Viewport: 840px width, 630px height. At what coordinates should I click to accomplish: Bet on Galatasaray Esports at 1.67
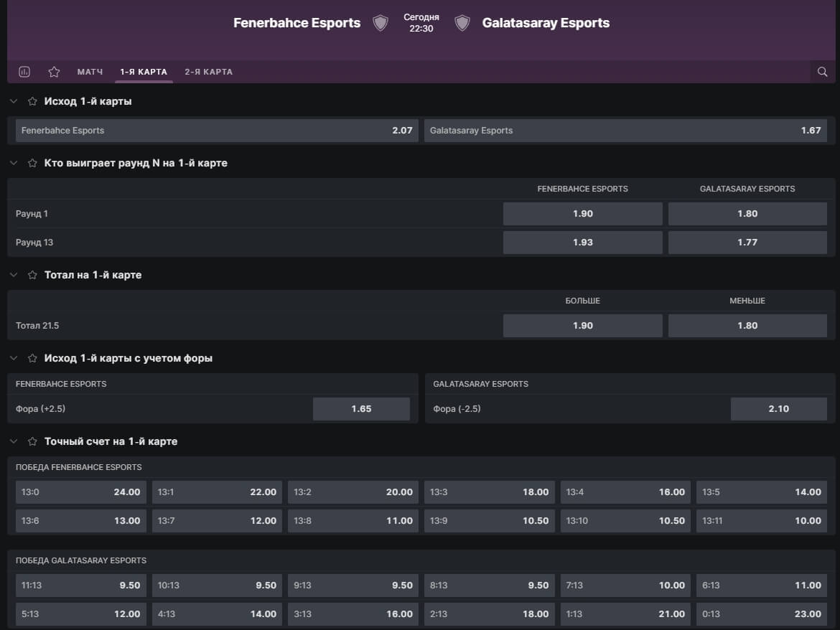point(625,131)
